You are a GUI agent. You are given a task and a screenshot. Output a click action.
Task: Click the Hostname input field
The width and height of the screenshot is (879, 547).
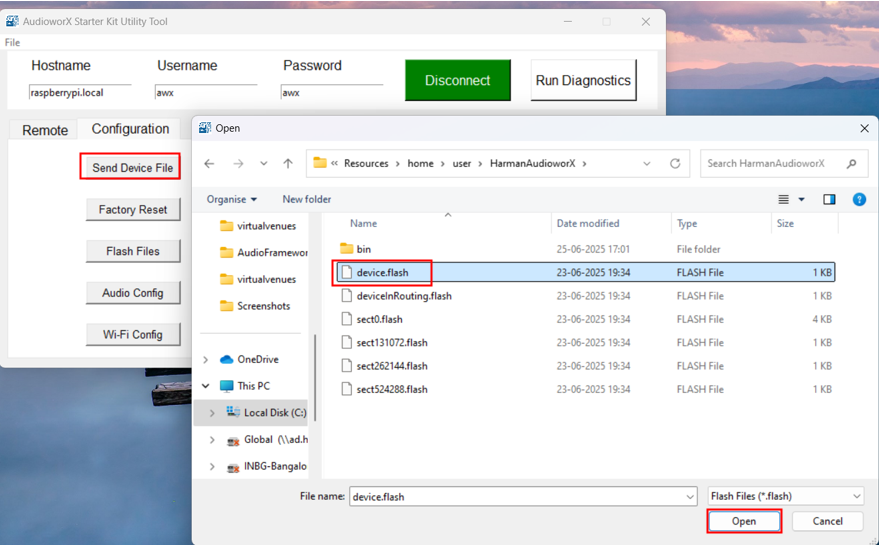click(x=80, y=92)
